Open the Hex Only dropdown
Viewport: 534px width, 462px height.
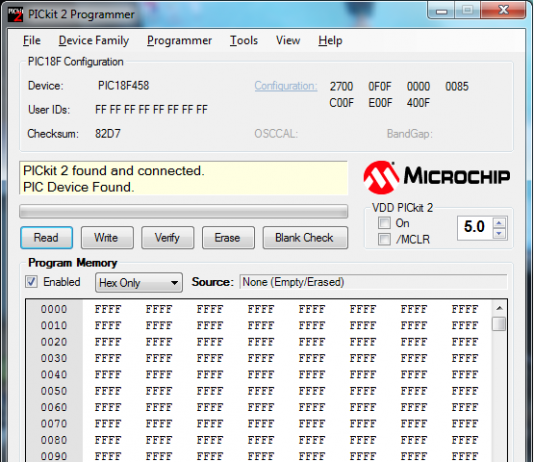(x=139, y=283)
